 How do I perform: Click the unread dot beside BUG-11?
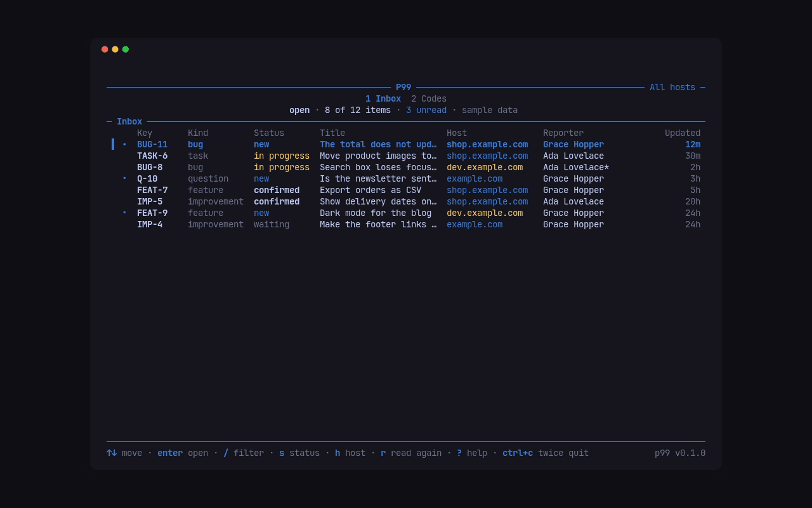click(124, 144)
